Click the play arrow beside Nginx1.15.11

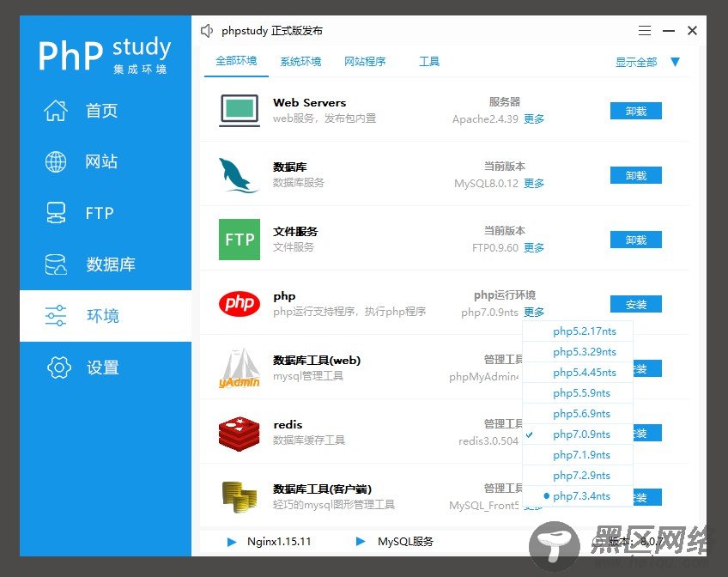pos(231,542)
